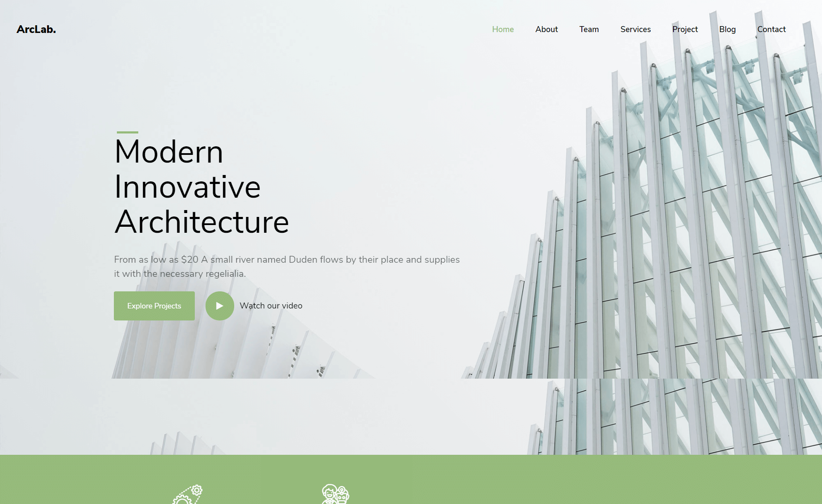Click the Watch our video link
The image size is (822, 504).
pyautogui.click(x=271, y=305)
